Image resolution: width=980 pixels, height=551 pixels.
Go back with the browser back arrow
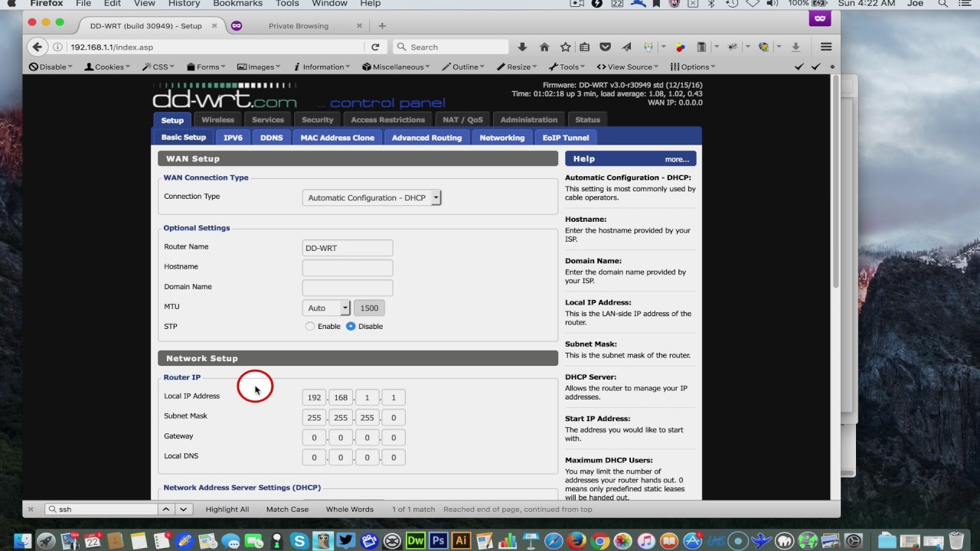[x=38, y=47]
